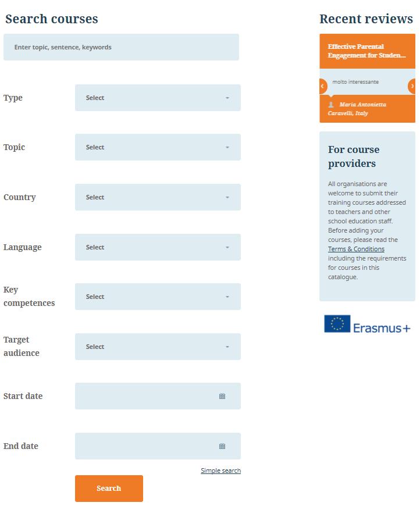Click the End date calendar icon

(222, 446)
